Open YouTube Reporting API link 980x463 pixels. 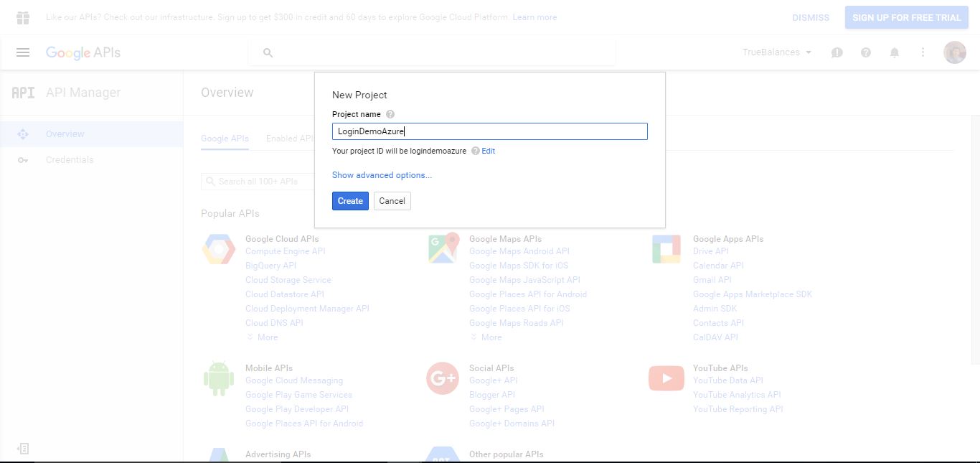(x=738, y=409)
